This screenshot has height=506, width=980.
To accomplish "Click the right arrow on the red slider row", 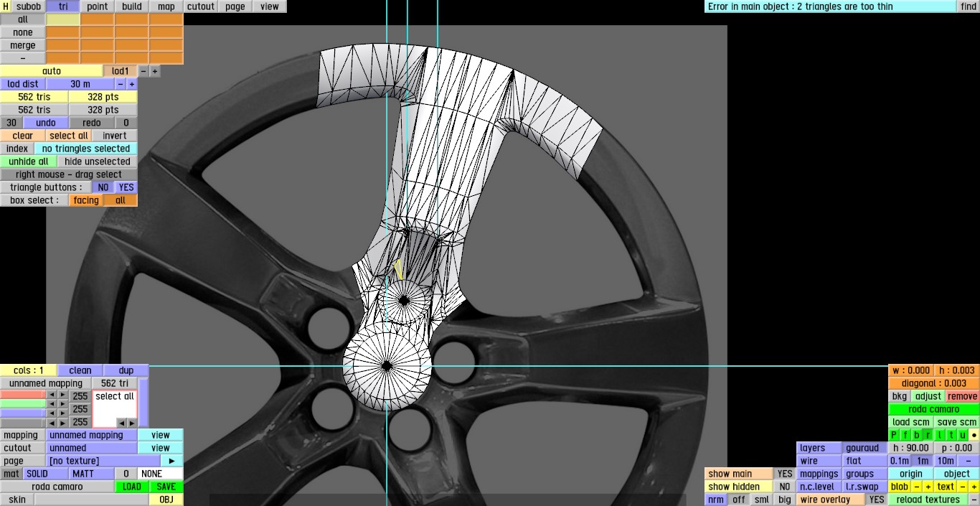I will pos(63,395).
